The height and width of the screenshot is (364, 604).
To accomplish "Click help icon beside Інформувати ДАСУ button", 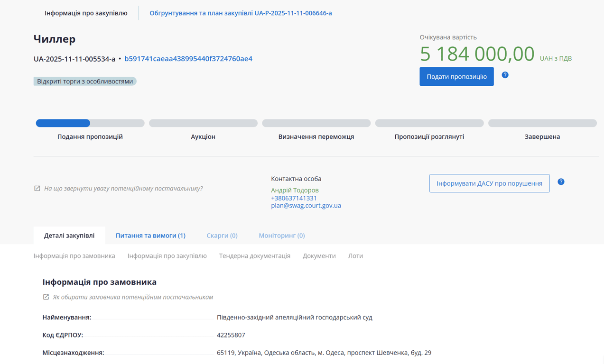I will (561, 182).
